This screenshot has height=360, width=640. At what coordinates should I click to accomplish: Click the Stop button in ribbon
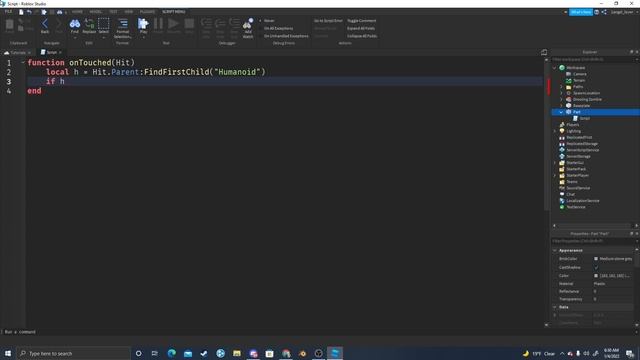click(189, 24)
